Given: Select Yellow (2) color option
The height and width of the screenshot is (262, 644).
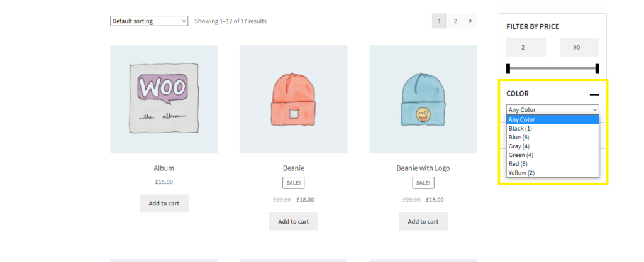Looking at the screenshot, I should pyautogui.click(x=521, y=172).
